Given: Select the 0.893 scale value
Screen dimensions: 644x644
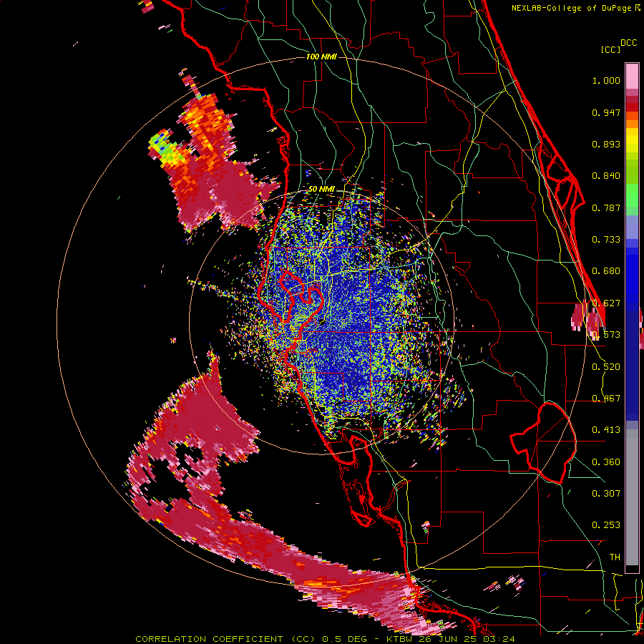Looking at the screenshot, I should click(606, 144).
